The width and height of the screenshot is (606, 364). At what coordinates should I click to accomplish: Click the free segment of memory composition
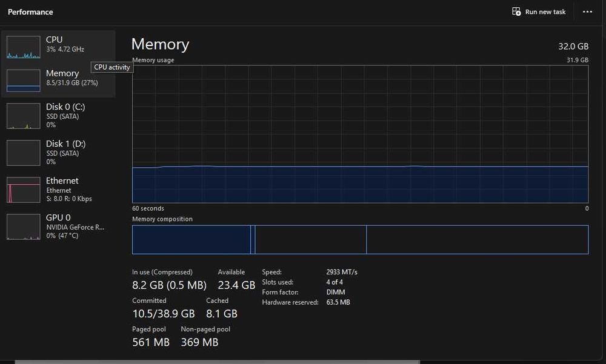coord(478,240)
